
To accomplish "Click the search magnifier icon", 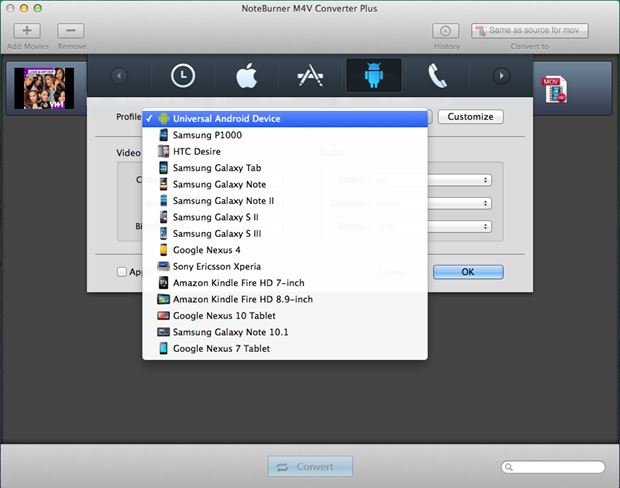I will point(509,467).
